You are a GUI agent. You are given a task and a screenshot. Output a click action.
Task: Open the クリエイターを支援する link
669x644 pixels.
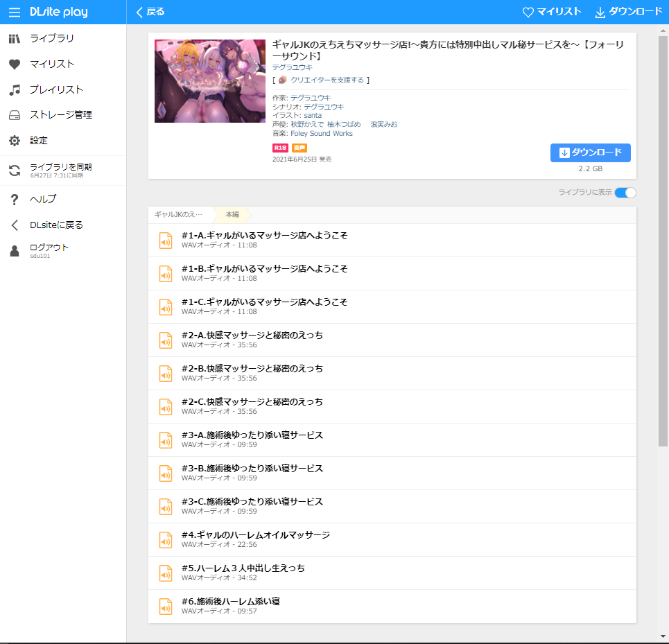point(327,80)
